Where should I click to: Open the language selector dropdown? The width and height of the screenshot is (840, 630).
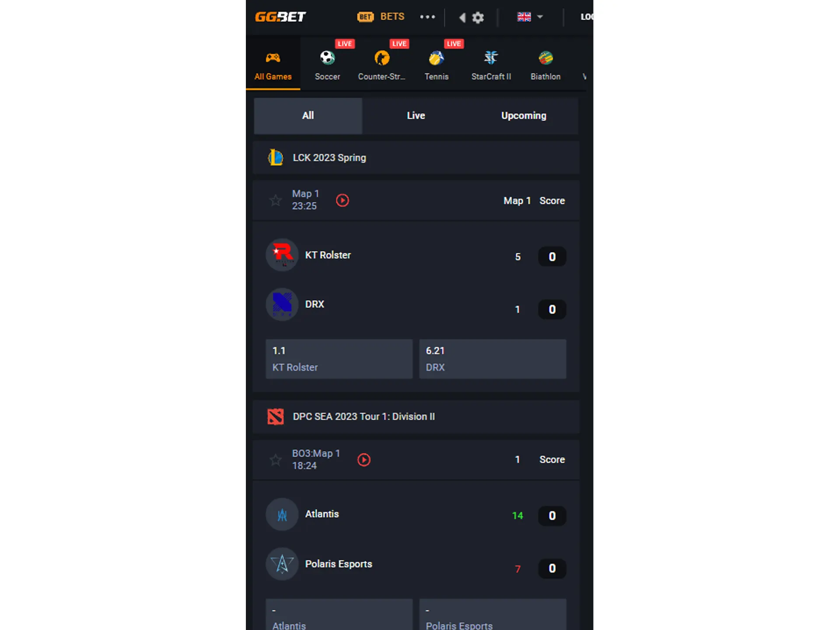click(532, 17)
